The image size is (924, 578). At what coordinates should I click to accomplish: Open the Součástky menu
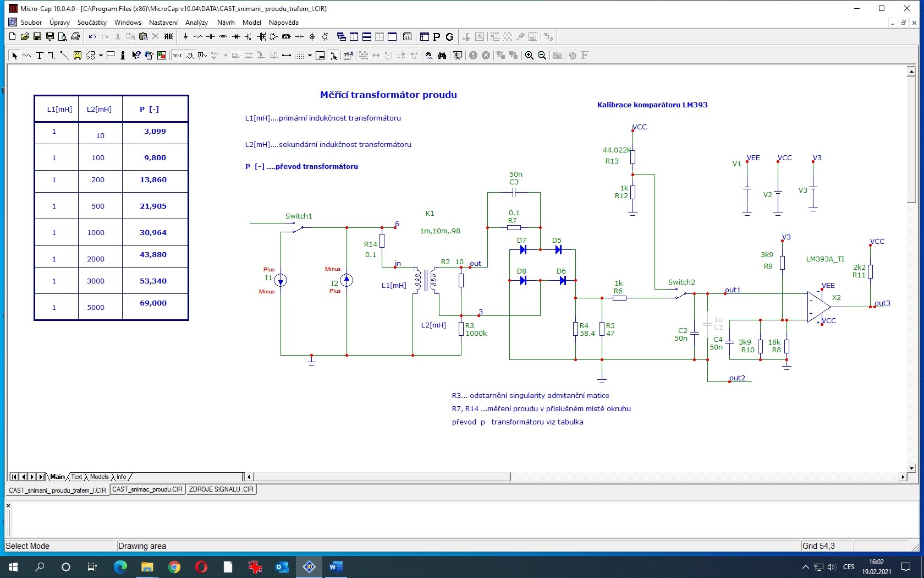tap(92, 23)
